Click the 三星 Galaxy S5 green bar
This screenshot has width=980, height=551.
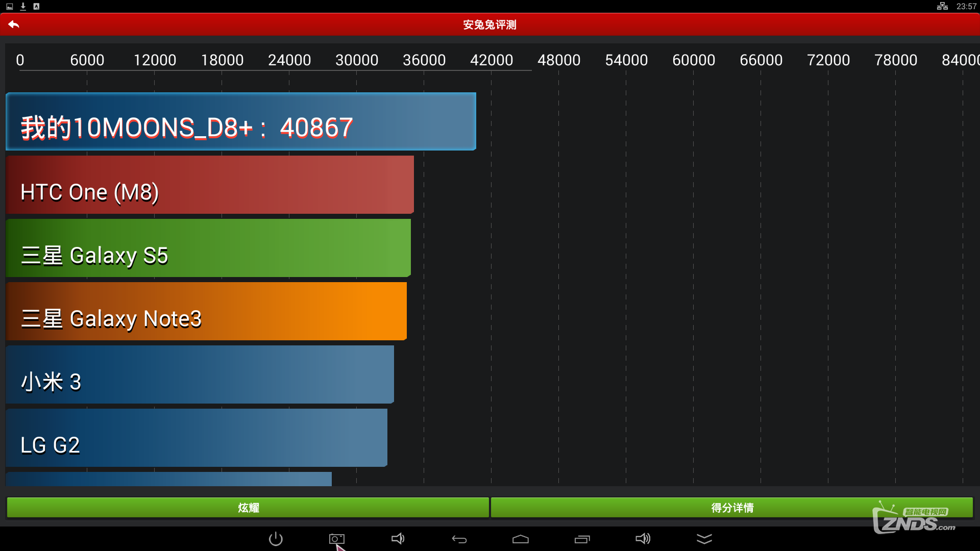click(208, 248)
